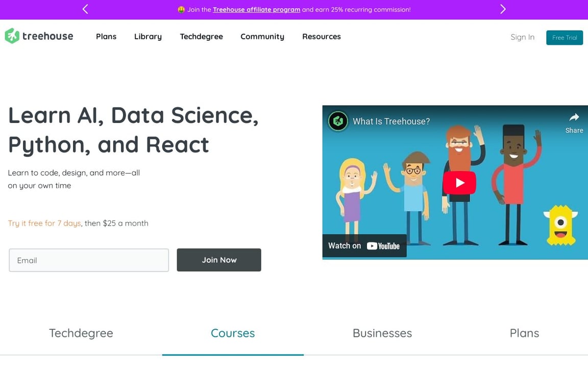This screenshot has width=588, height=392.
Task: Click the Free Trial button
Action: [x=565, y=37]
